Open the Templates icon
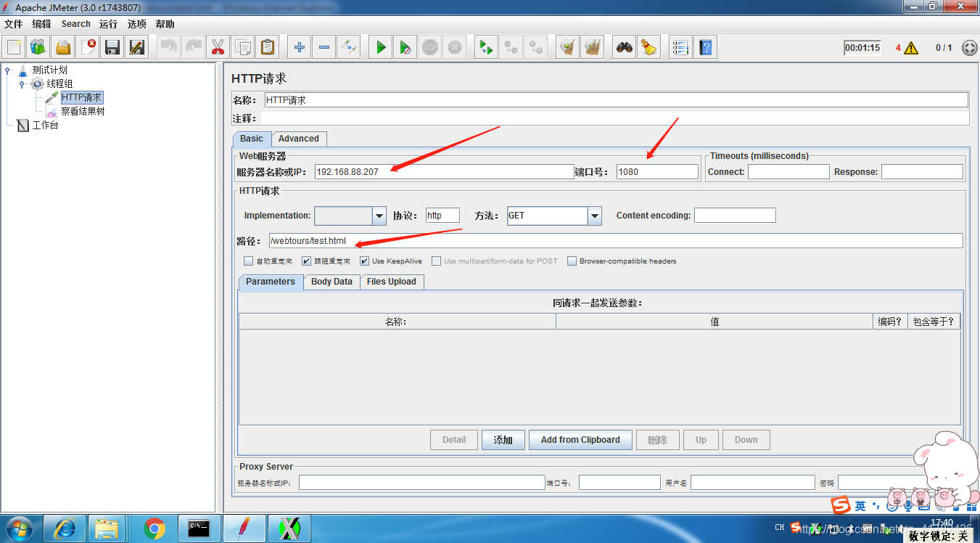 coord(38,48)
